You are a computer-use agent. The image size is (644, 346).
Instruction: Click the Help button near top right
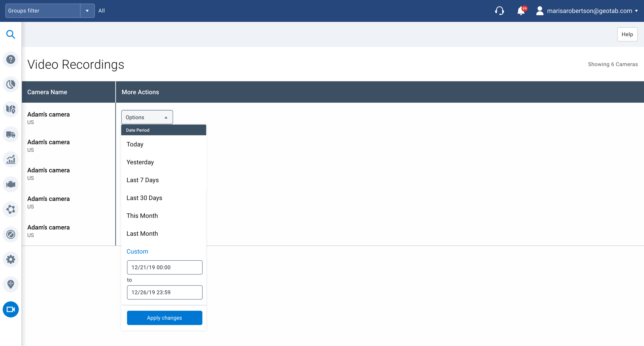(x=627, y=34)
